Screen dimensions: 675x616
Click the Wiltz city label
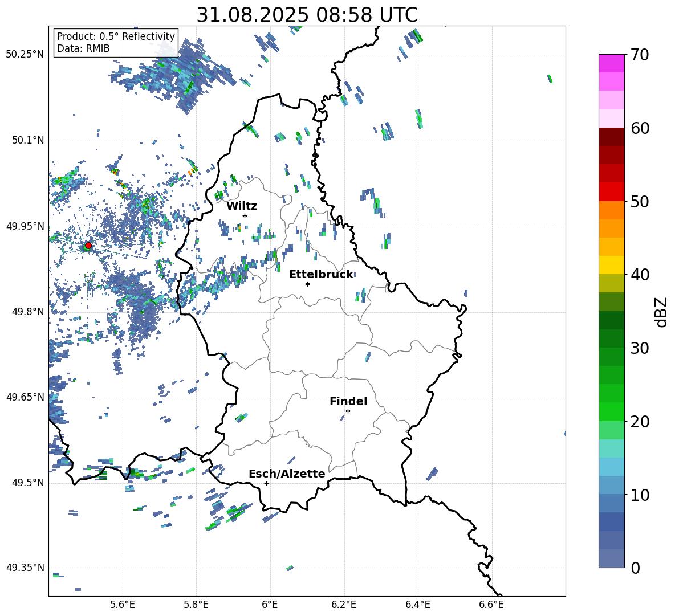[x=242, y=206]
